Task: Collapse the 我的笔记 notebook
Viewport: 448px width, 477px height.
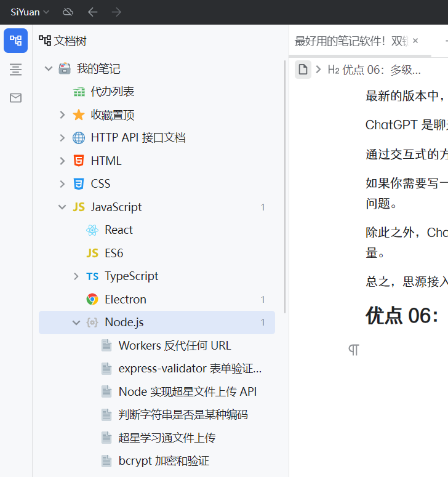Action: (49, 69)
